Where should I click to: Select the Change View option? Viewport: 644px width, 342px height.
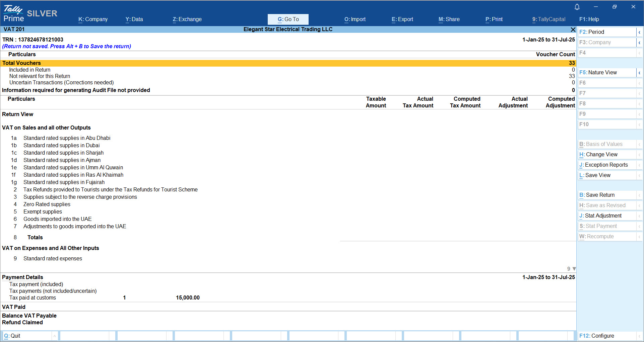(x=601, y=155)
